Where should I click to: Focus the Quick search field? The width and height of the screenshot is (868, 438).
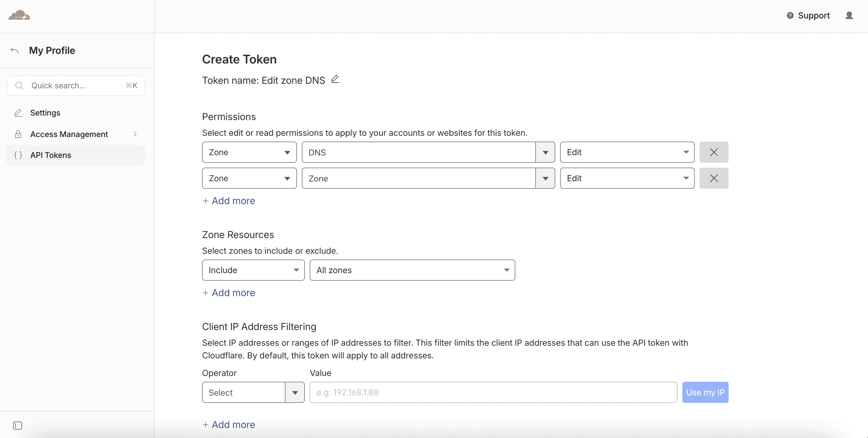pos(76,86)
